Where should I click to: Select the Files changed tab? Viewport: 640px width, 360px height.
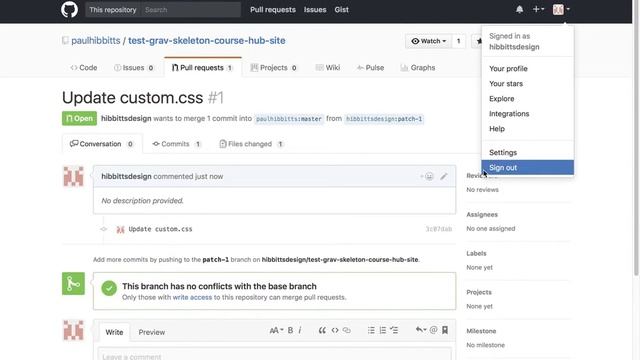[251, 144]
